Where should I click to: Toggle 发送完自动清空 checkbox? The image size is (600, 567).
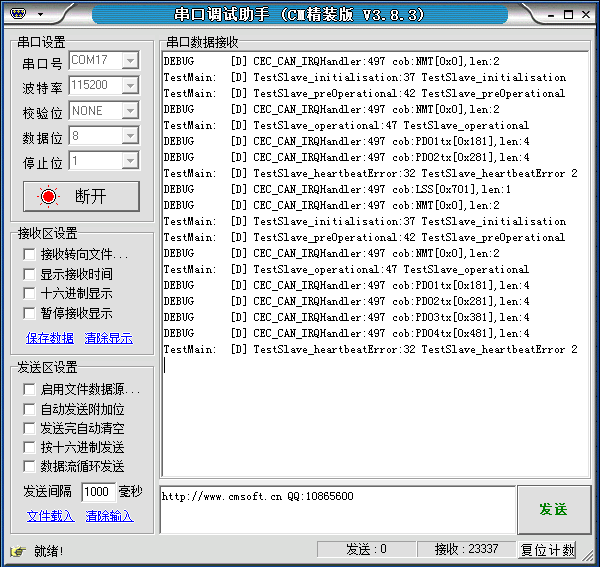click(x=29, y=428)
